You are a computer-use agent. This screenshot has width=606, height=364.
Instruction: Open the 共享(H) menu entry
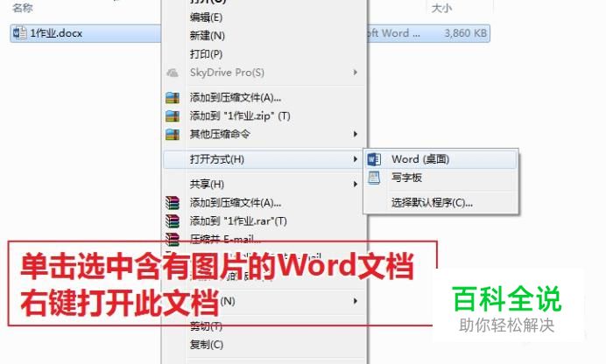click(207, 184)
